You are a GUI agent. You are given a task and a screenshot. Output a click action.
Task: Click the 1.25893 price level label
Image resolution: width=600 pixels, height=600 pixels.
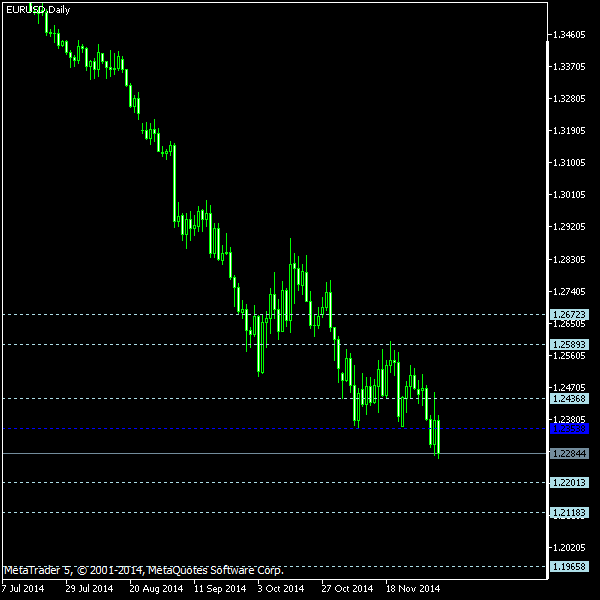pos(569,344)
